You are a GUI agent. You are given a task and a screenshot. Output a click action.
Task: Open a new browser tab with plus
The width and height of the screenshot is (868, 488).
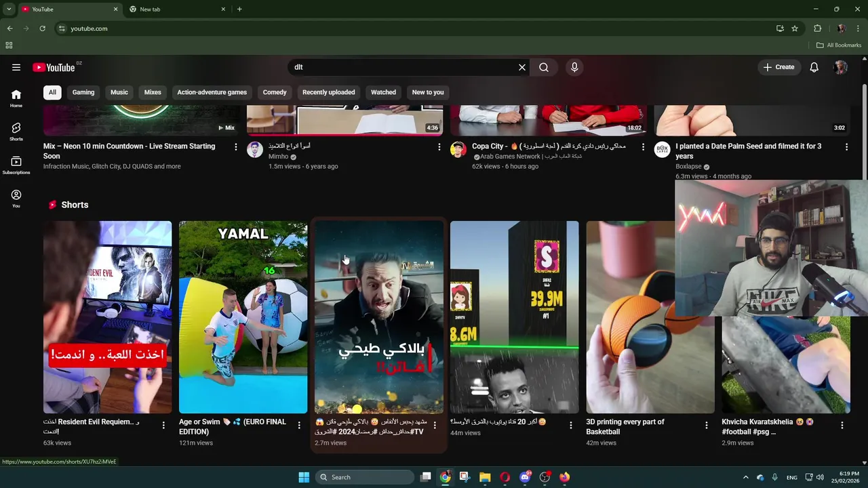pyautogui.click(x=239, y=9)
